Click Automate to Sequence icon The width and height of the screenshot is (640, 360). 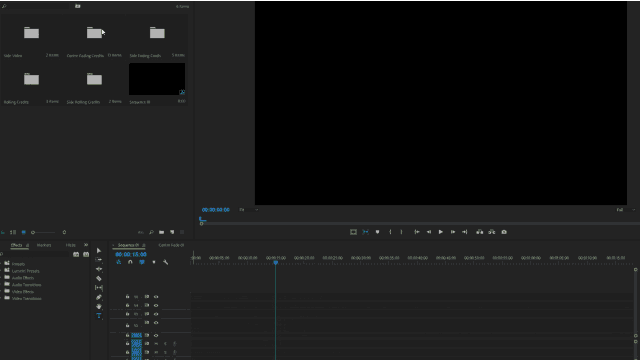(141, 232)
